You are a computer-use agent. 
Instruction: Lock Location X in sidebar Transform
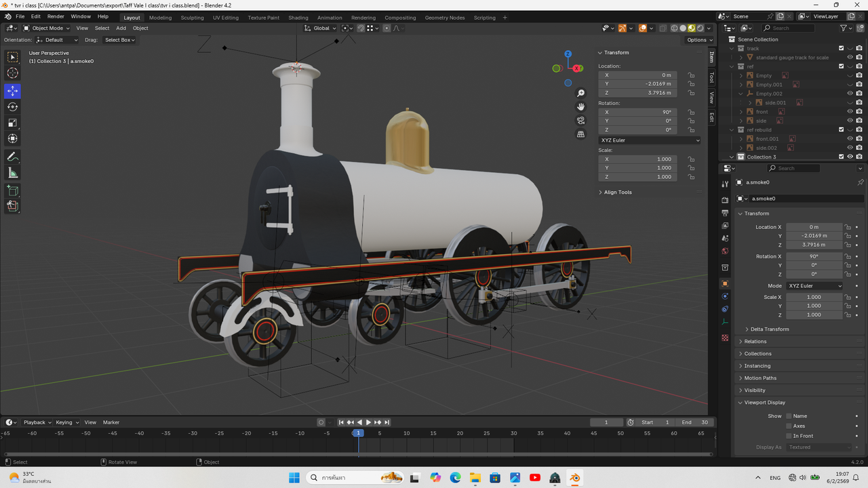point(691,75)
